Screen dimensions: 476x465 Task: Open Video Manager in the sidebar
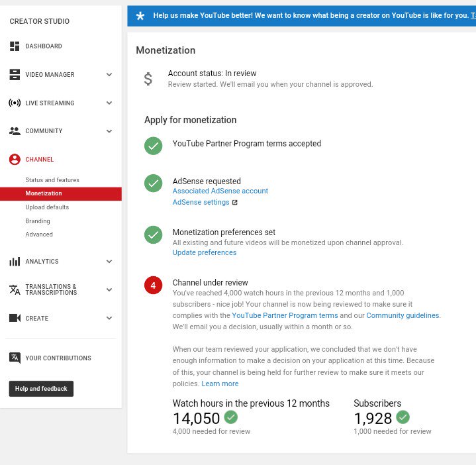50,74
